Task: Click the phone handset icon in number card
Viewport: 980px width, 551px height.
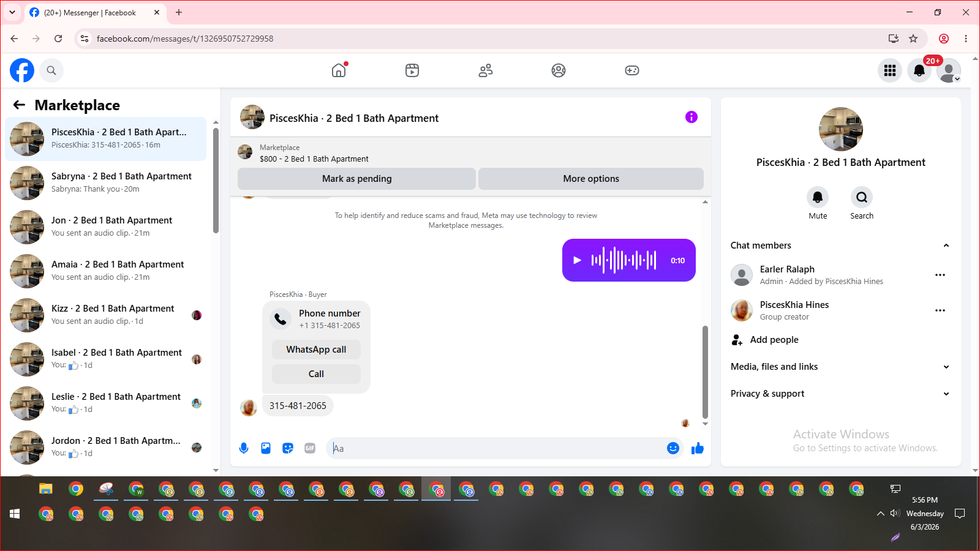Action: pyautogui.click(x=281, y=318)
